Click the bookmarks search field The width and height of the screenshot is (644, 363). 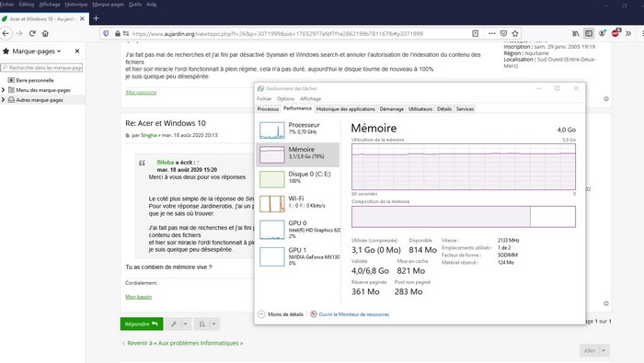(x=42, y=67)
